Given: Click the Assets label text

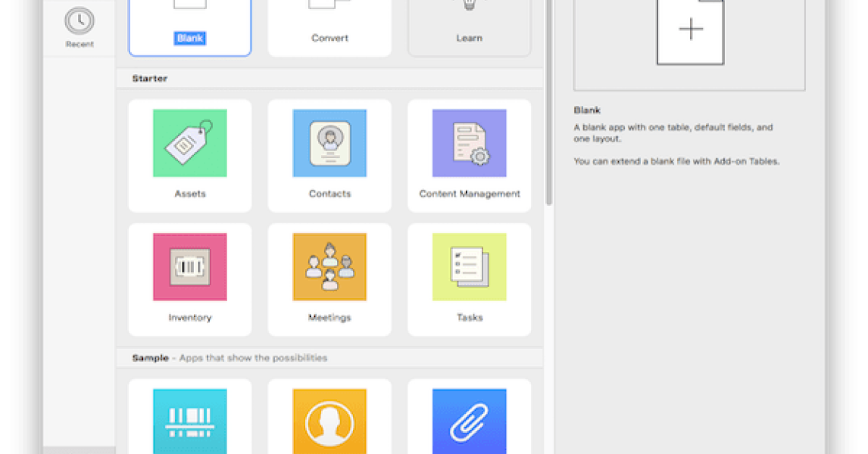Looking at the screenshot, I should click(x=190, y=194).
